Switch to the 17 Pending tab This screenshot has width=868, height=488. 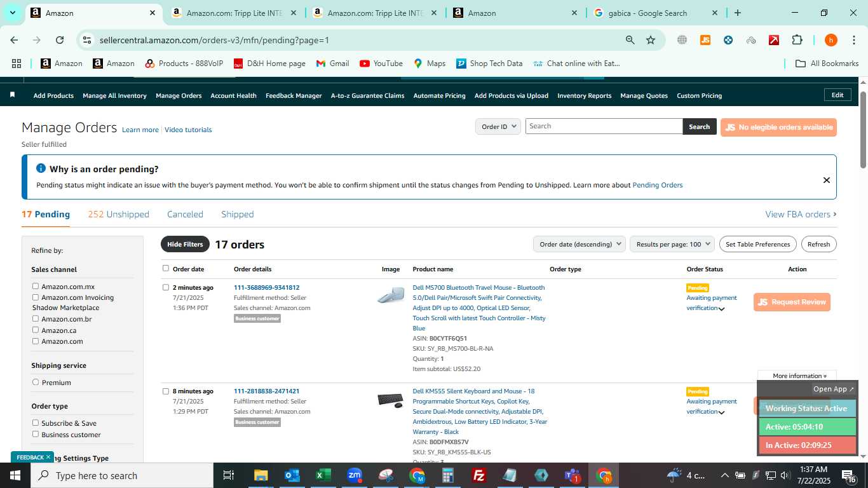pos(46,214)
